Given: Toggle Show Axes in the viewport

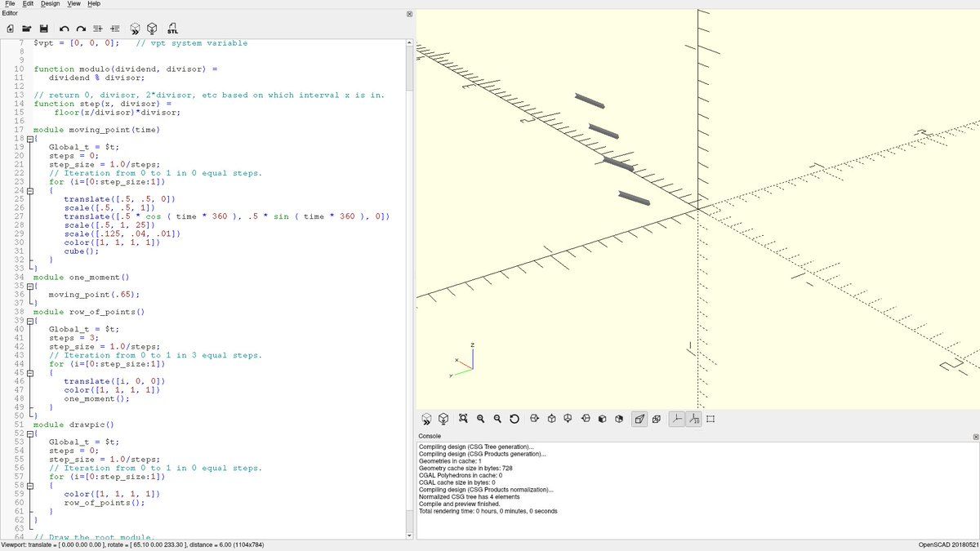Looking at the screenshot, I should tap(676, 419).
